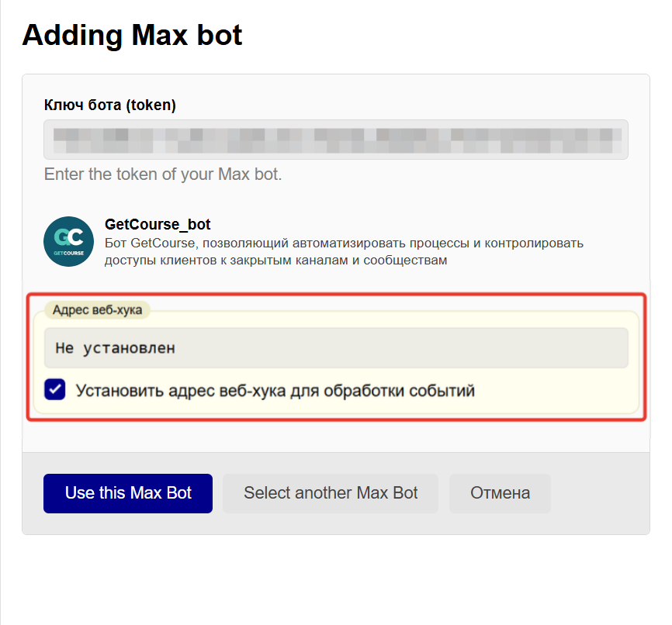Click the 'Не установлен' webhook address field
This screenshot has height=625, width=672.
(x=335, y=348)
